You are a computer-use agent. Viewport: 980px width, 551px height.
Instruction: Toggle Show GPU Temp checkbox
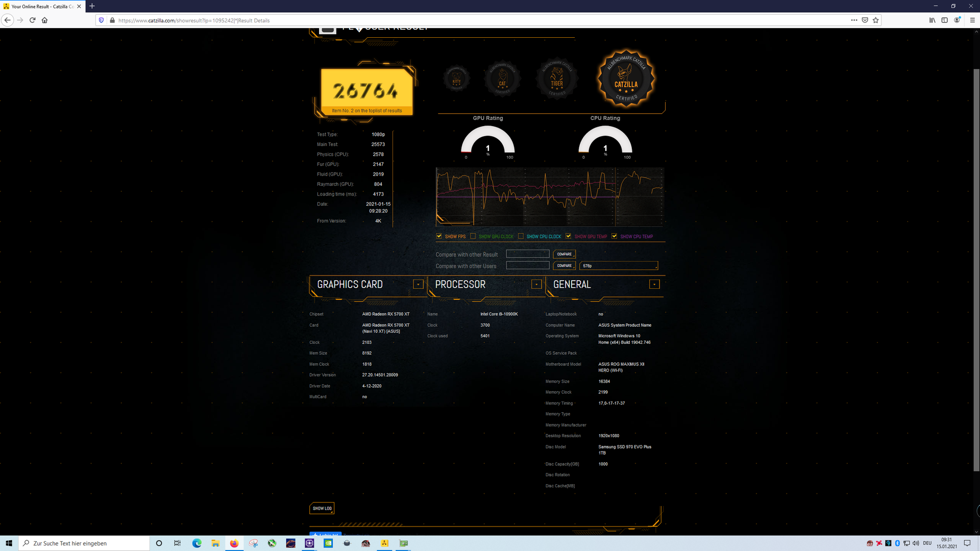coord(568,236)
